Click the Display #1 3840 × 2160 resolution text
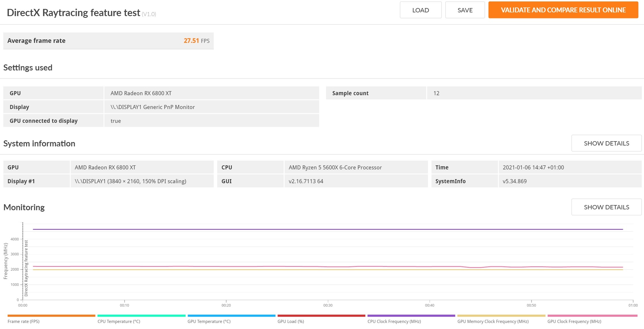 130,181
